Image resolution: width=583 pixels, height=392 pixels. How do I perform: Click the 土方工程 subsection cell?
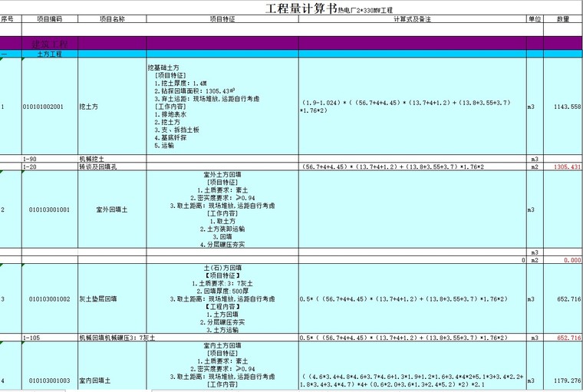(x=49, y=54)
